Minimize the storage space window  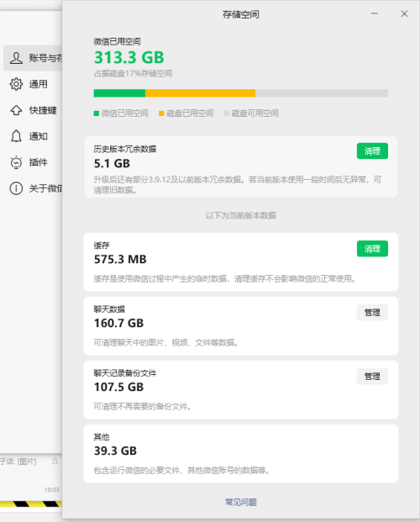pyautogui.click(x=375, y=13)
